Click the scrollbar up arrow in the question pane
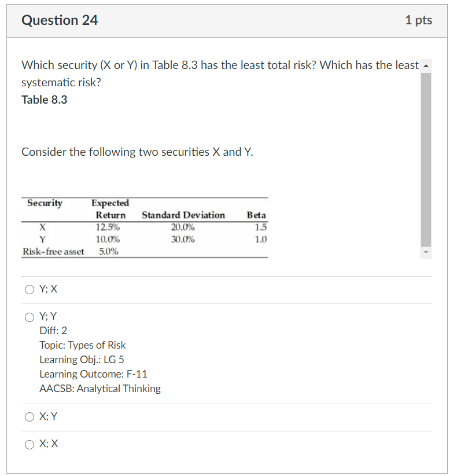This screenshot has height=476, width=457. pos(426,65)
